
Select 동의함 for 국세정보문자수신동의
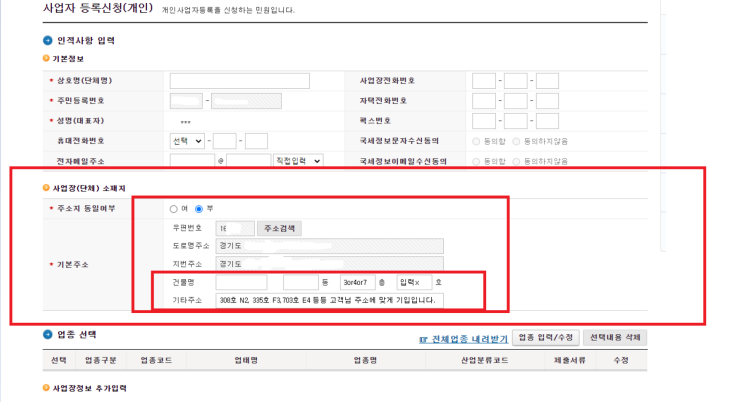[476, 141]
